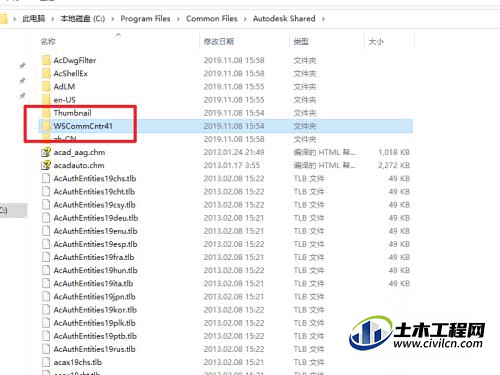The width and height of the screenshot is (500, 375).
Task: Select the acad_aag.chm file name
Action: pos(79,152)
